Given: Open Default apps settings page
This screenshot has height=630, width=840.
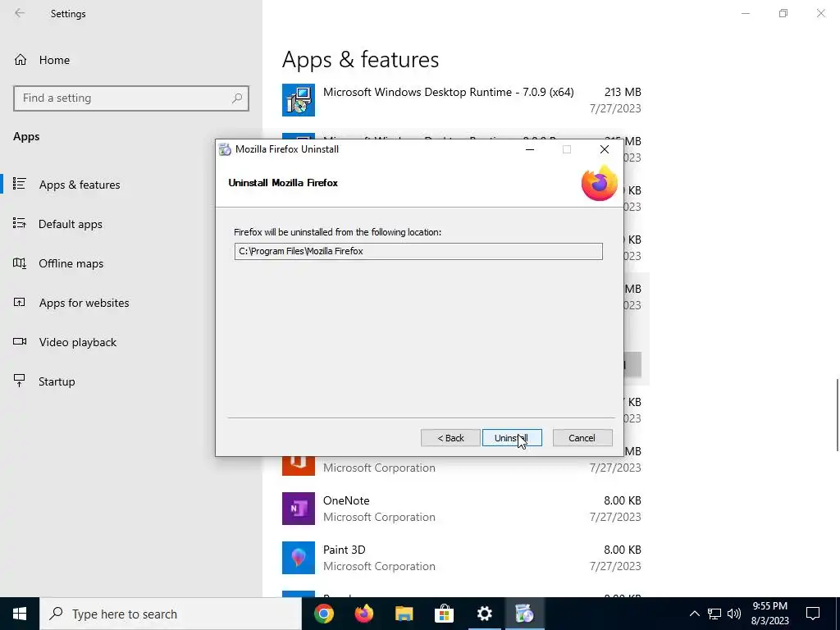Looking at the screenshot, I should click(71, 224).
